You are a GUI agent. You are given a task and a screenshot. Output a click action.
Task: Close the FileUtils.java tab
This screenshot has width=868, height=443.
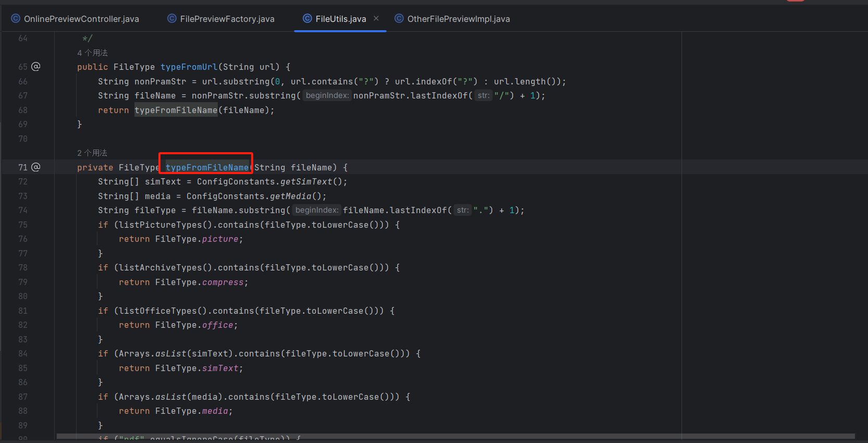click(376, 18)
